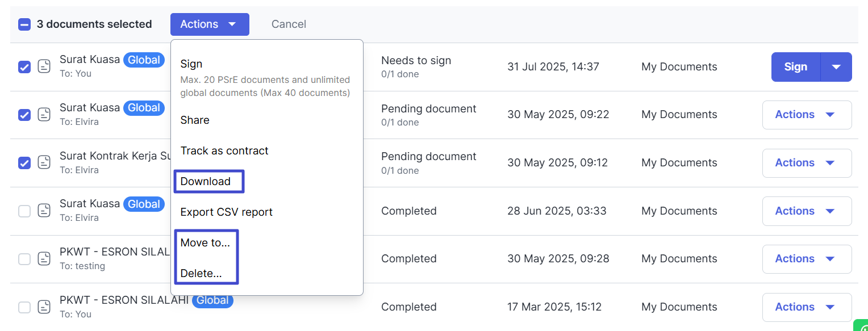
Task: Click the green chat widget icon in corner
Action: coord(862,326)
